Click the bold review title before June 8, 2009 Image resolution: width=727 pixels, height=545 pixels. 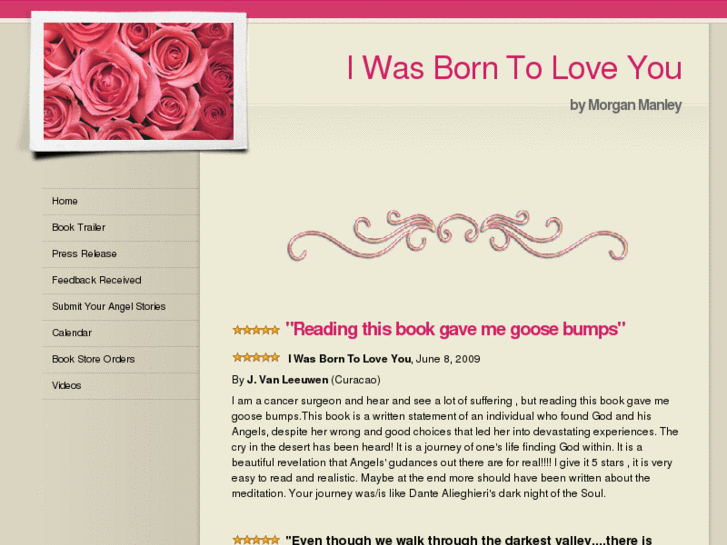click(x=349, y=359)
